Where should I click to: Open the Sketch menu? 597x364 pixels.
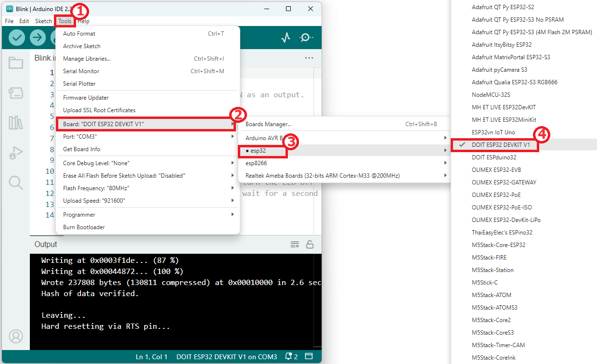tap(43, 21)
